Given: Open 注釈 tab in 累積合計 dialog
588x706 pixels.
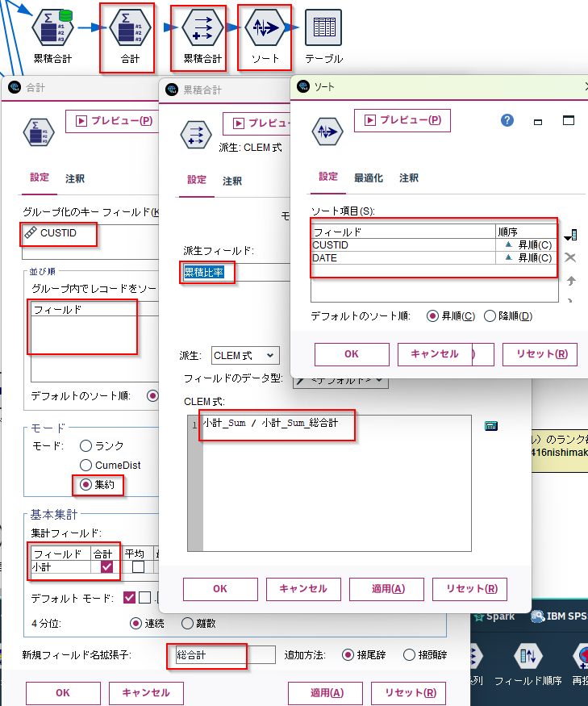Looking at the screenshot, I should [x=232, y=181].
